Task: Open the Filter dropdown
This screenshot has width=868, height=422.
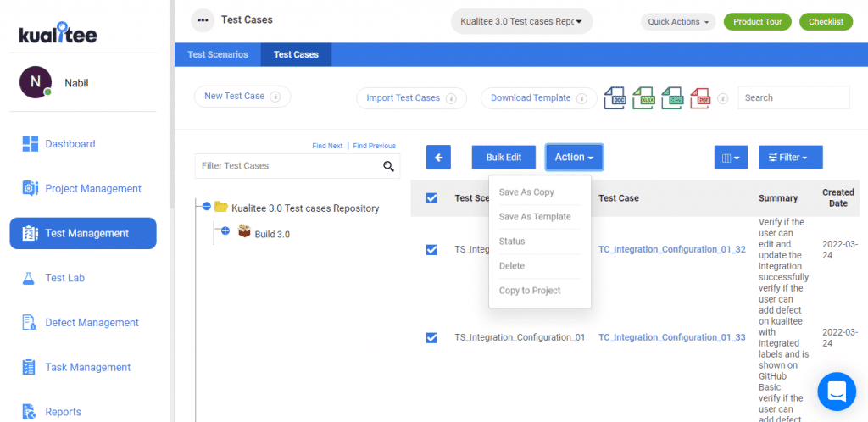Action: pos(791,158)
